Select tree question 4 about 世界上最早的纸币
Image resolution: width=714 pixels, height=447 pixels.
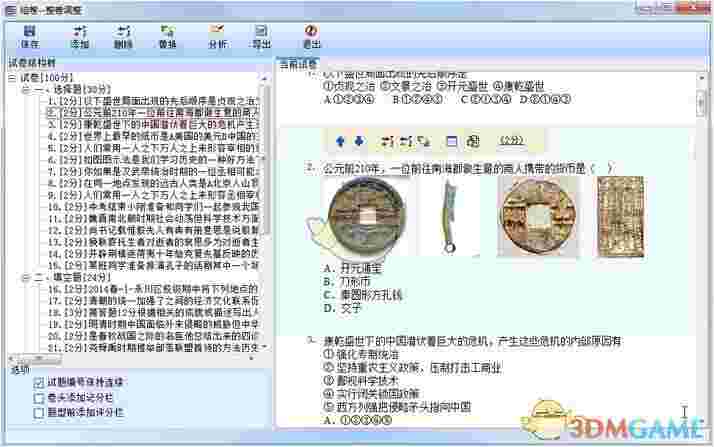(153, 136)
